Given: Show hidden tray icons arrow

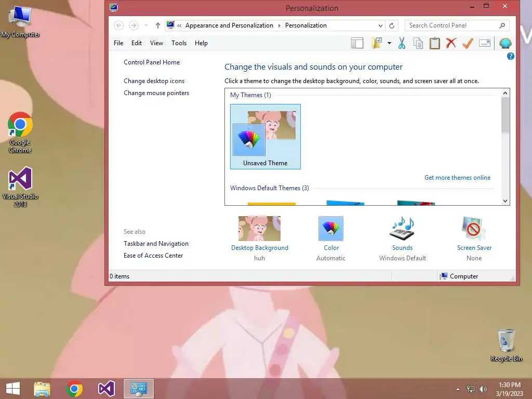Looking at the screenshot, I should [x=458, y=389].
